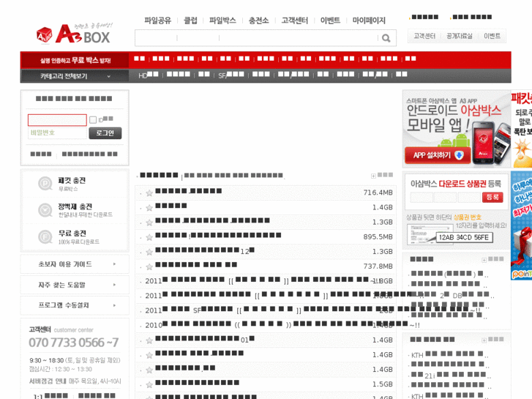Open 고객센터 in top navigation
This screenshot has width=532, height=399.
[294, 20]
